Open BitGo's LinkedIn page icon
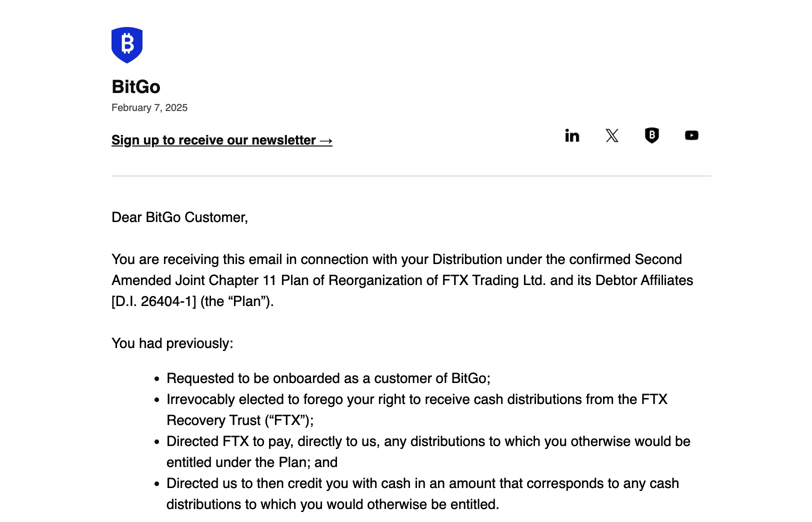812x522 pixels. pyautogui.click(x=572, y=135)
